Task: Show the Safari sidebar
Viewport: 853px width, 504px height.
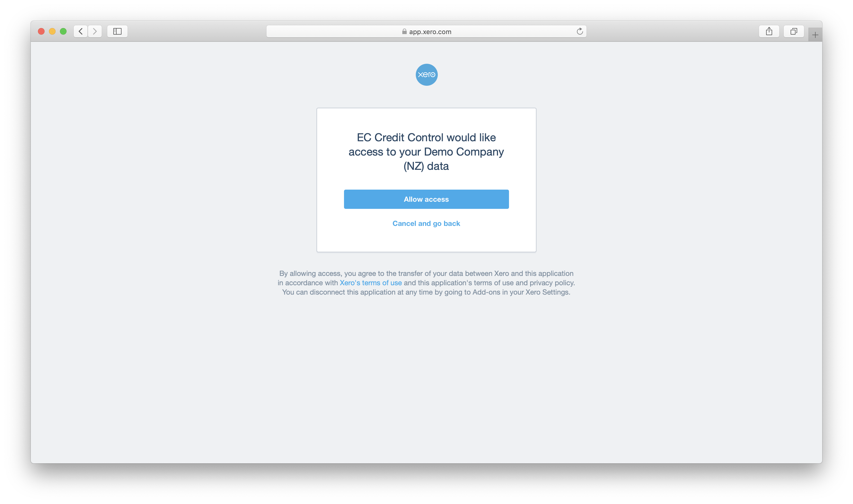Action: coord(117,31)
